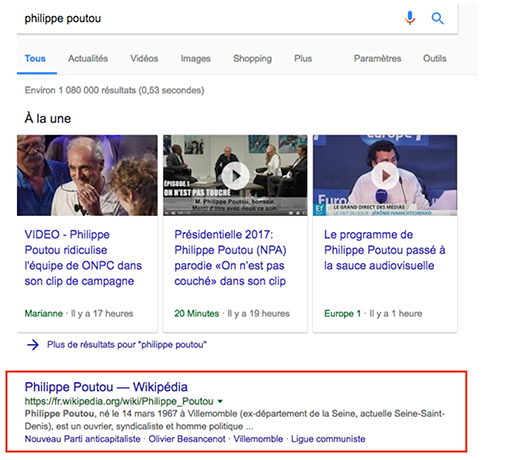The height and width of the screenshot is (460, 513).
Task: Open the Plus menu
Action: [303, 58]
